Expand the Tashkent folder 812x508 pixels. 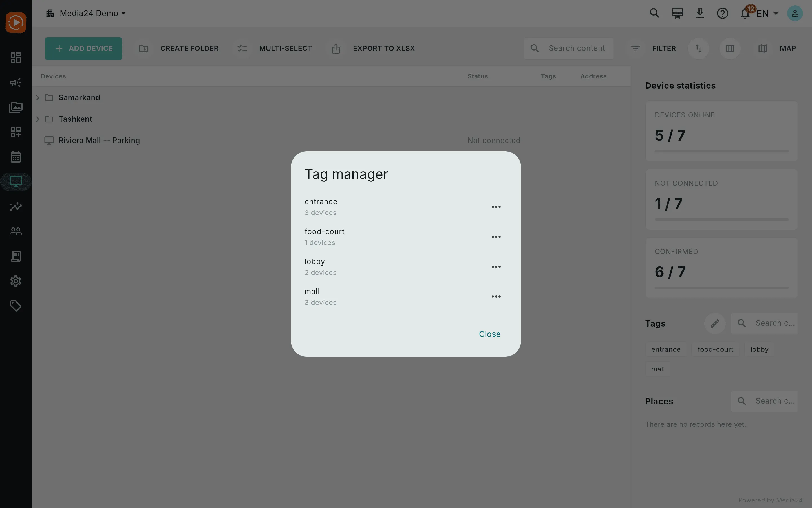coord(38,119)
